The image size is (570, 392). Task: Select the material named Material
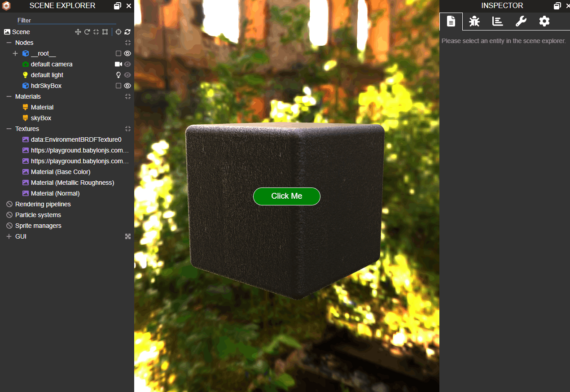pyautogui.click(x=42, y=107)
